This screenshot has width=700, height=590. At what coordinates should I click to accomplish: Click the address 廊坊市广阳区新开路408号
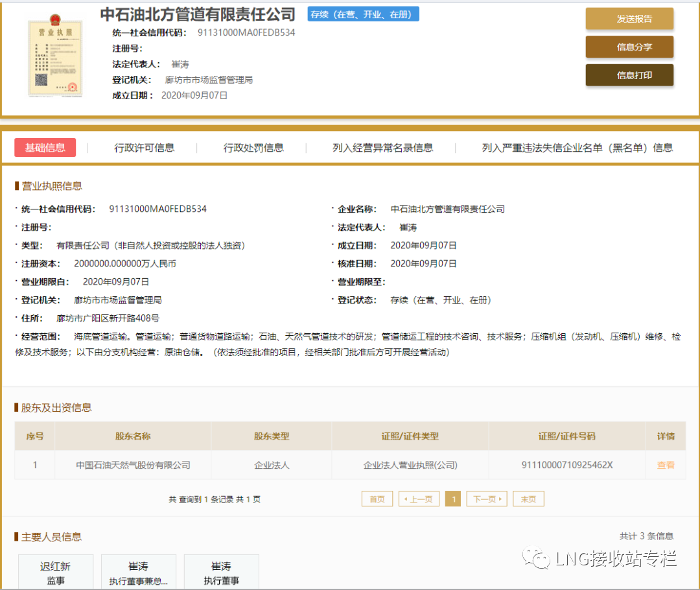pyautogui.click(x=108, y=318)
